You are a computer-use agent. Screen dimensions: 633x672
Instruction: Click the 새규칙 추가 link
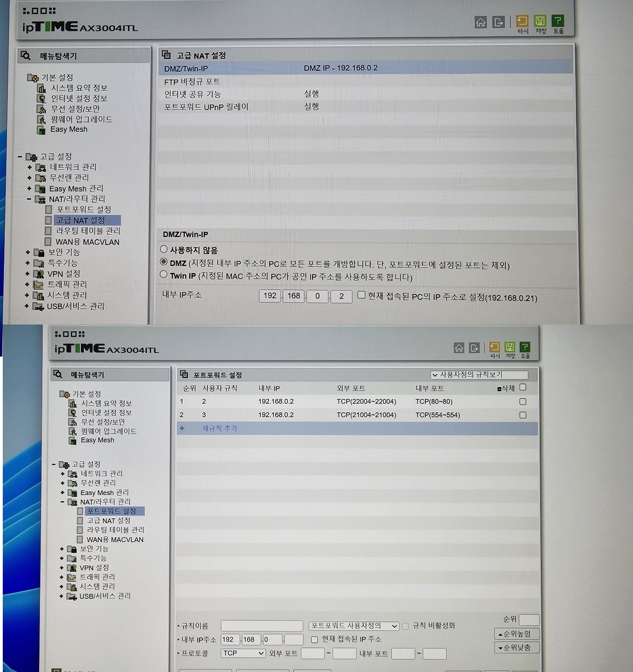click(x=220, y=428)
